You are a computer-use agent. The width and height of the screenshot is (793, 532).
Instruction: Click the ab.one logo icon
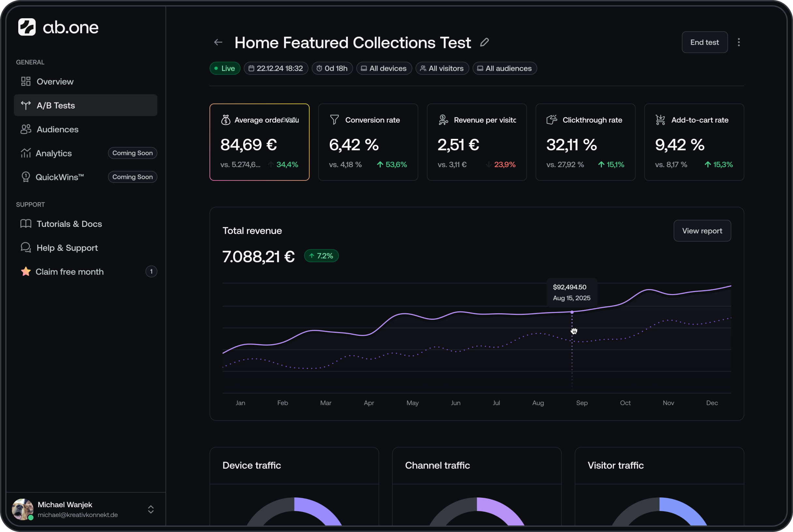pyautogui.click(x=27, y=27)
